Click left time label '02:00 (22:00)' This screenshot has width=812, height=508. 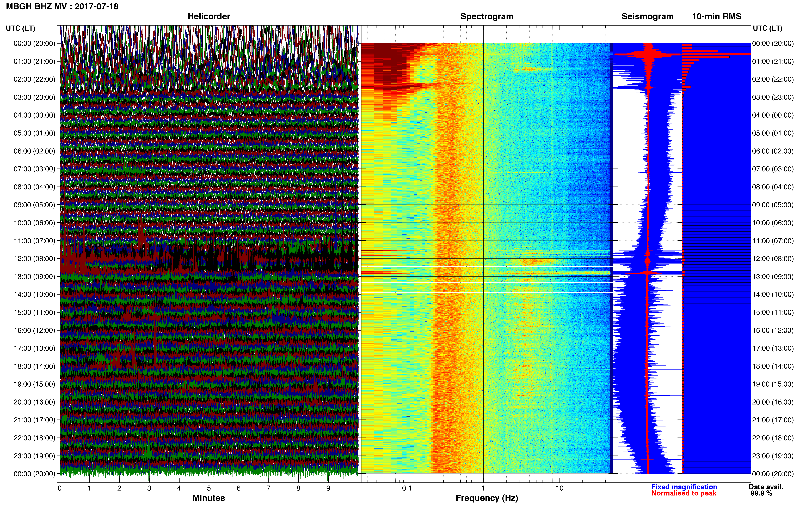34,79
